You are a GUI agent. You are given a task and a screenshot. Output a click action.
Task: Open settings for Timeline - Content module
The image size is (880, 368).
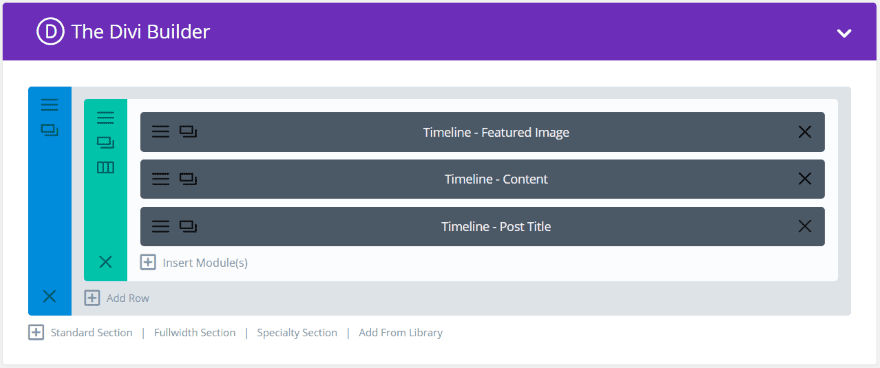[161, 179]
